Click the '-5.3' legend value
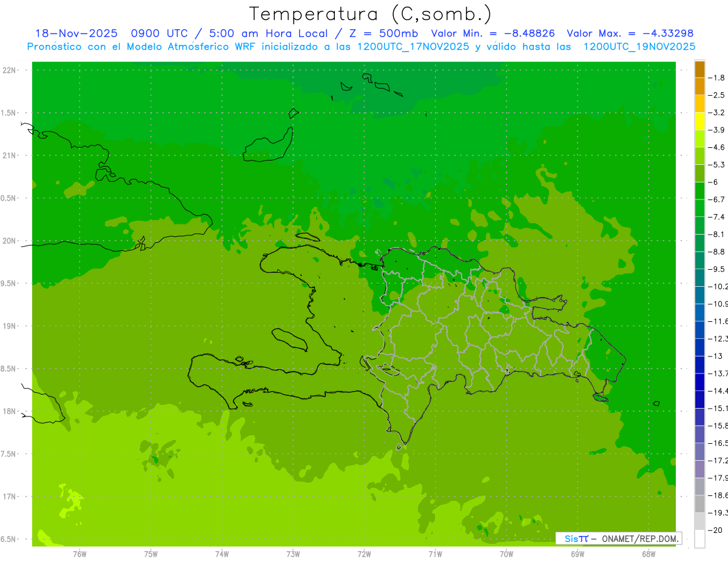Screen dimensions: 728x562 pyautogui.click(x=717, y=165)
